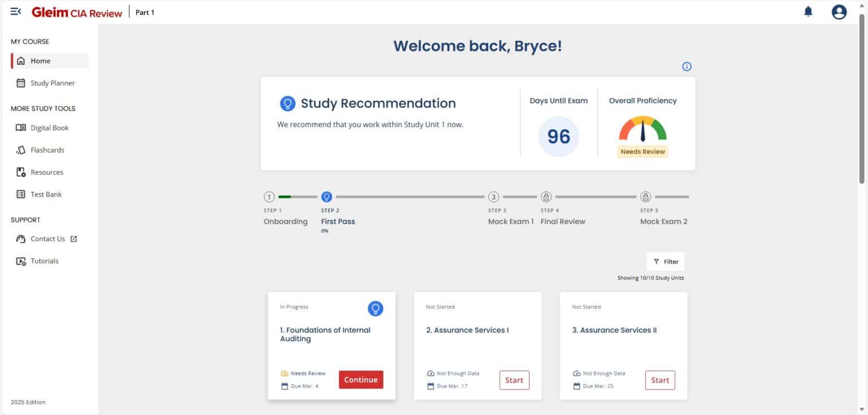Screen dimensions: 868x415
Task: Open the user account avatar menu
Action: pos(839,12)
